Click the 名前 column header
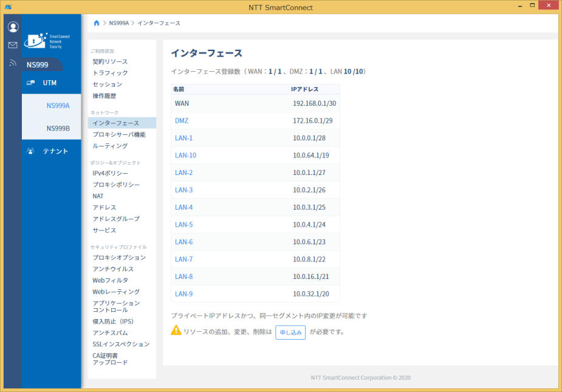This screenshot has height=392, width=562. click(179, 89)
